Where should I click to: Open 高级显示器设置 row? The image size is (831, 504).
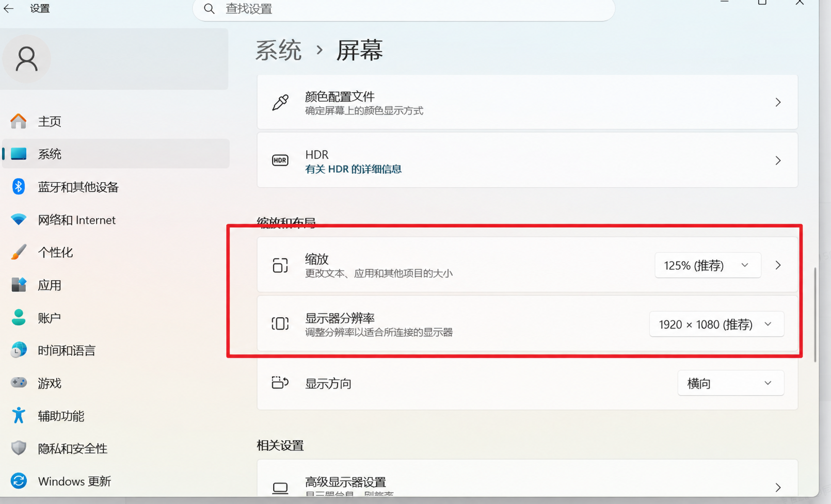coord(527,478)
